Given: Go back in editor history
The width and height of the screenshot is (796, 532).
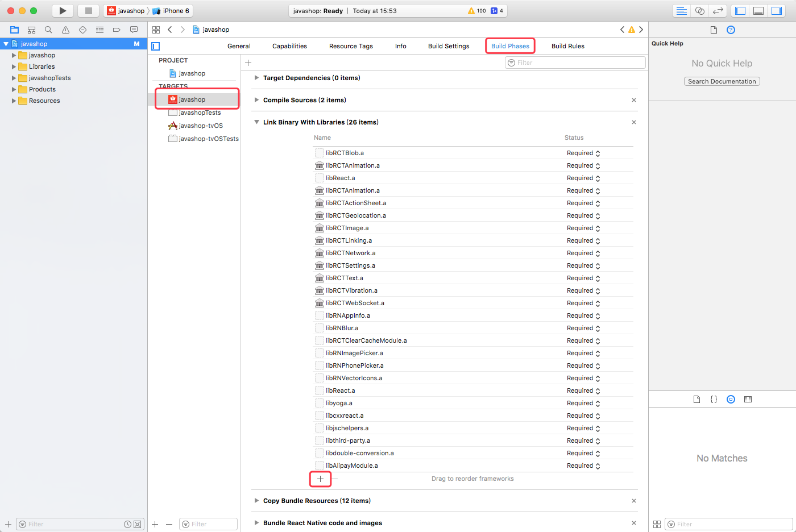Looking at the screenshot, I should click(169, 30).
